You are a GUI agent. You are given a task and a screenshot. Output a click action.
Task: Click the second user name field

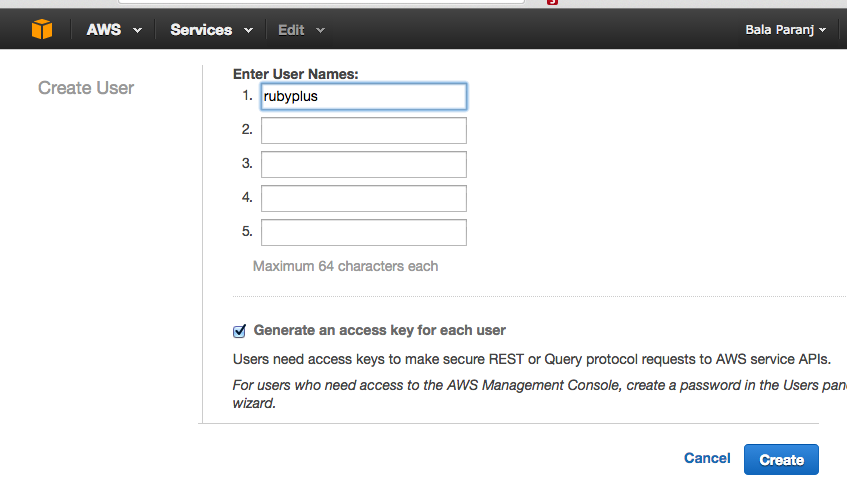pos(363,130)
